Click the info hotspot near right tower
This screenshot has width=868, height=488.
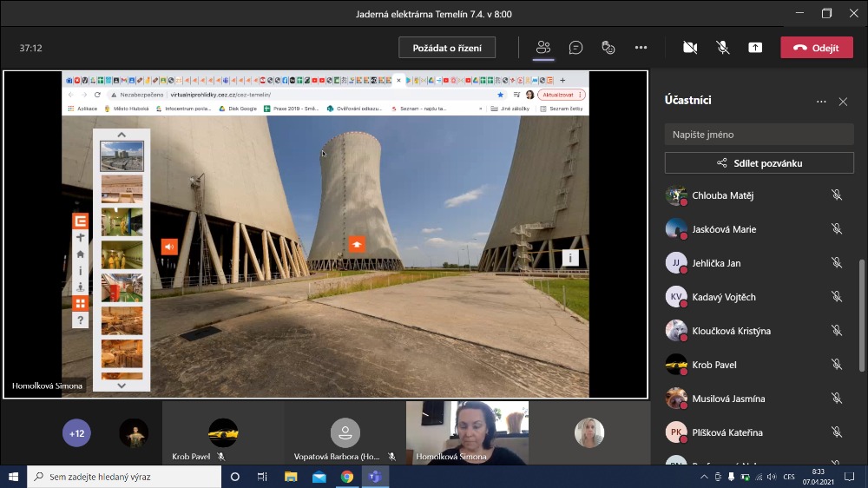point(570,257)
